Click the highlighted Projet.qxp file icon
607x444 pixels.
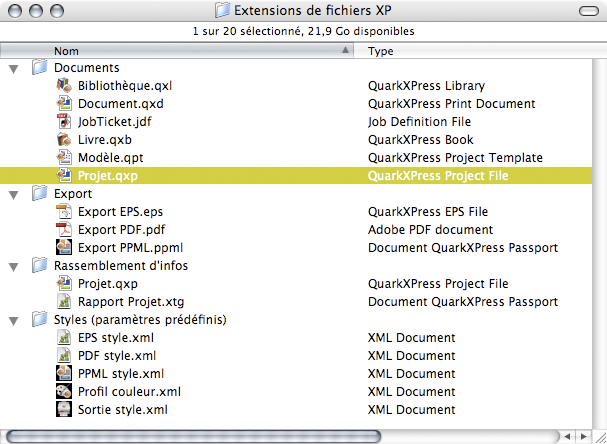click(64, 175)
